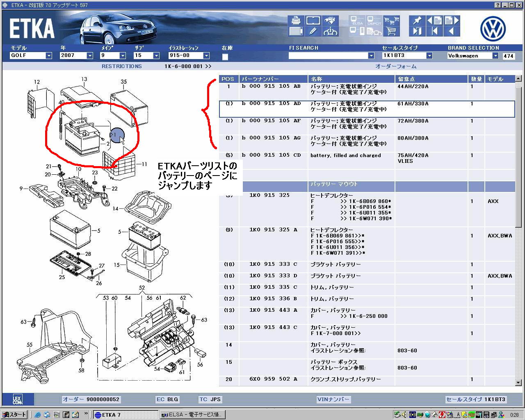Click part number 52 in the illustration
This screenshot has width=525, height=420.
[x=142, y=288]
